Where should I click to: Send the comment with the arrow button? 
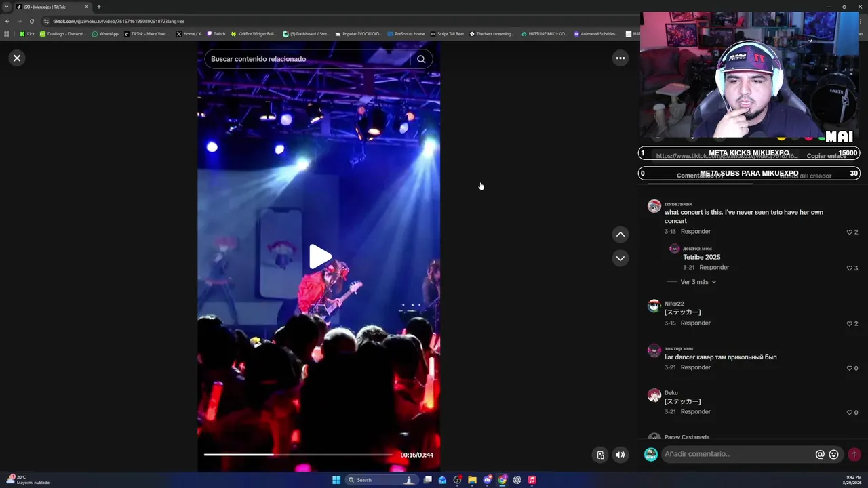pyautogui.click(x=854, y=455)
